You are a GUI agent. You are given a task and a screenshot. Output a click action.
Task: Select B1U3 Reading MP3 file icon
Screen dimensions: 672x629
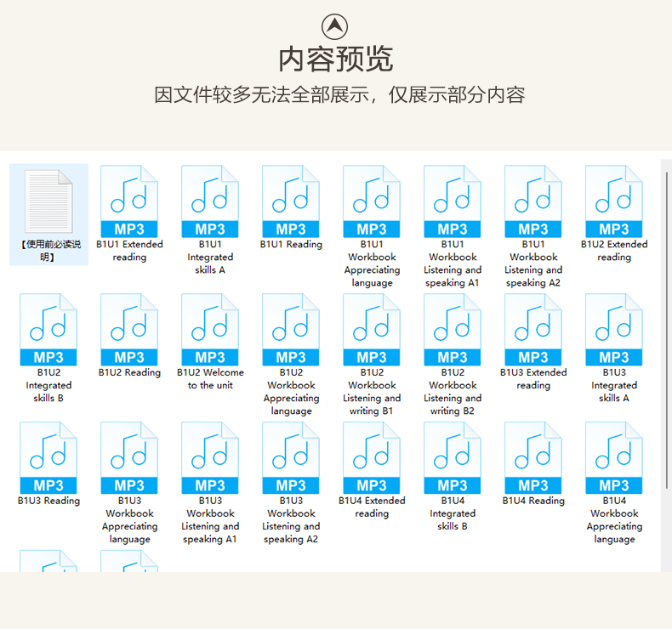point(48,458)
